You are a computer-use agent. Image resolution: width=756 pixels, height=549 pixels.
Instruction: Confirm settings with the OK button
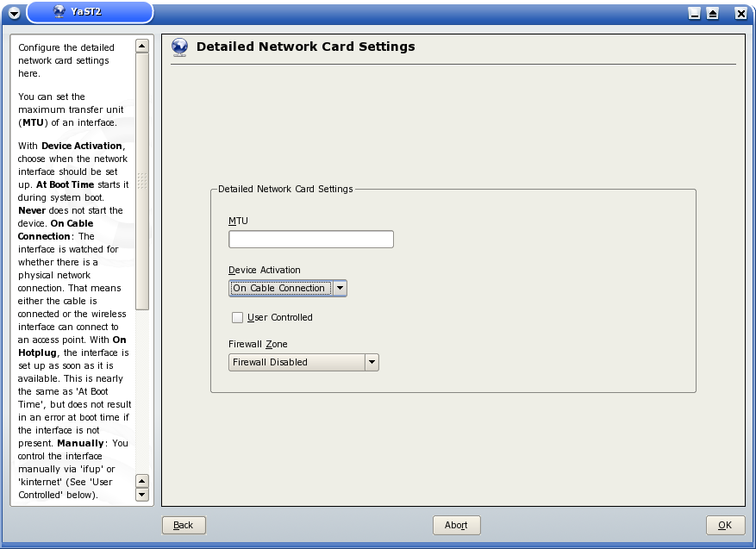(725, 525)
